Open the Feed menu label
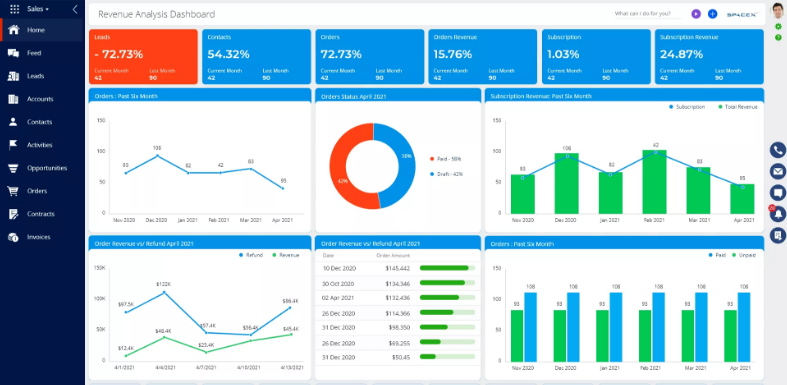This screenshot has height=385, width=787. click(x=34, y=53)
